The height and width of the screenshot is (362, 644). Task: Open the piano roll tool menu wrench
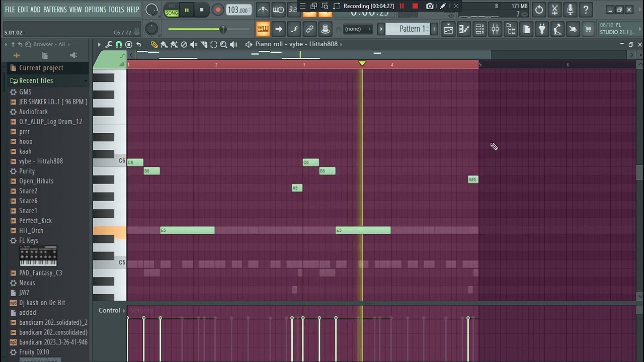click(109, 44)
